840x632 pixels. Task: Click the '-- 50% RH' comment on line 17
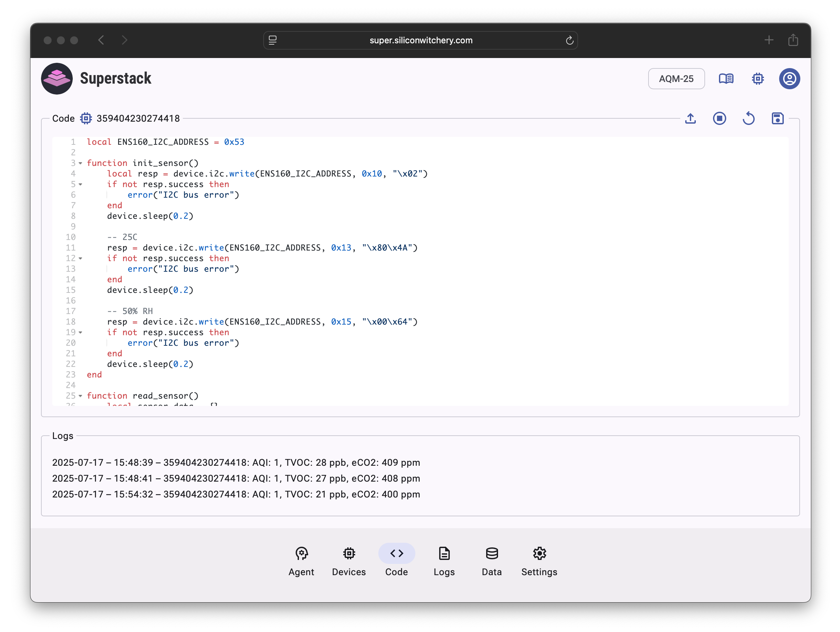point(130,311)
